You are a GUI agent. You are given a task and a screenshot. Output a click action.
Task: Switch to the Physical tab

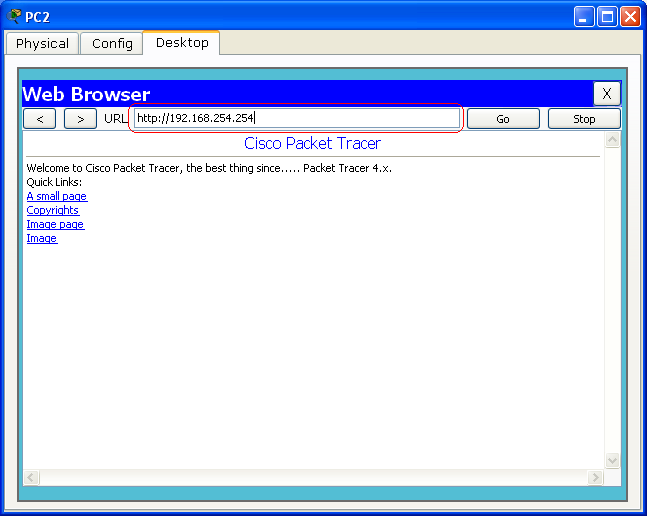42,43
